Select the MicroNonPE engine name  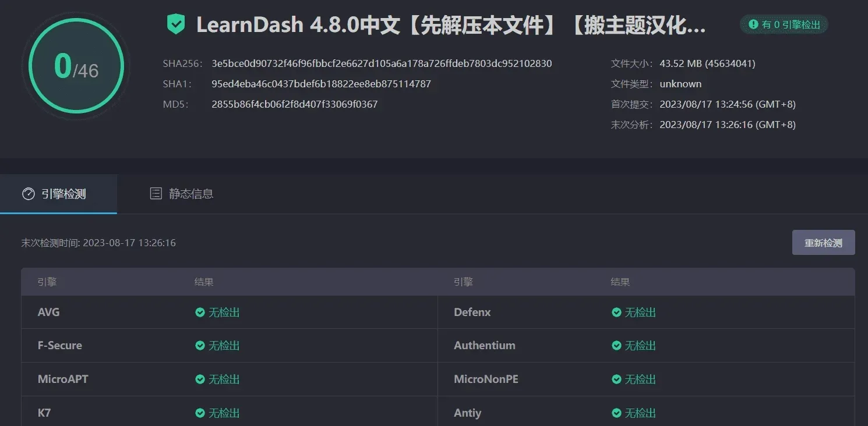click(486, 379)
